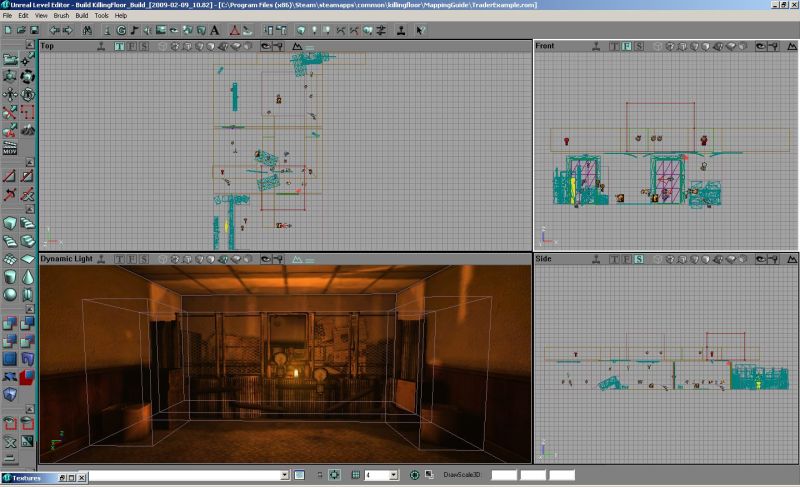Image resolution: width=800 pixels, height=487 pixels.
Task: Select the Cylinder brush builder
Action: point(10,277)
